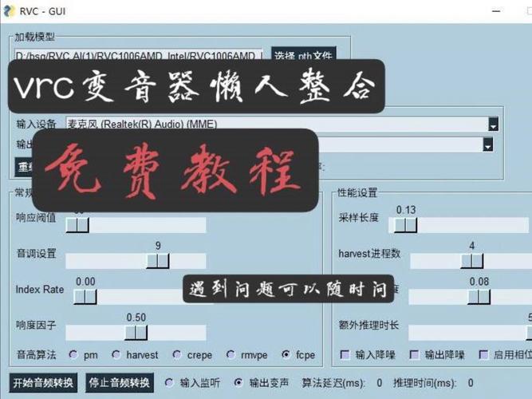Click the 推理时间(ms) label
This screenshot has width=532, height=399.
tap(425, 383)
